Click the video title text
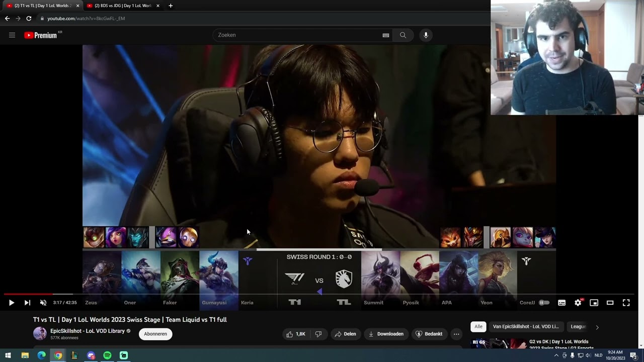Viewport: 644px width, 362px height. [x=130, y=320]
